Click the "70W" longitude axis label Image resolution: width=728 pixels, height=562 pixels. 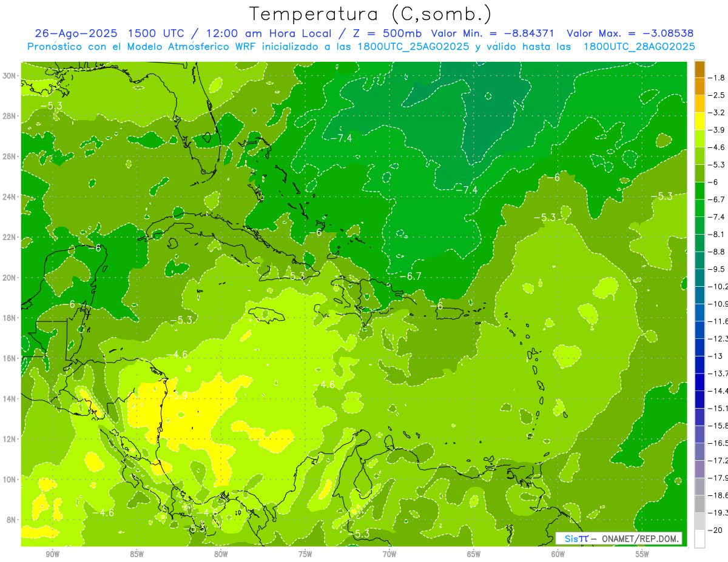pos(389,554)
